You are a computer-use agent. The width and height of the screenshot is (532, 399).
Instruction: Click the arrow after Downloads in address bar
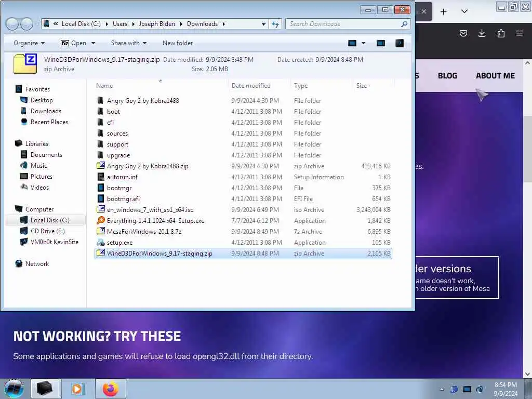click(x=223, y=24)
